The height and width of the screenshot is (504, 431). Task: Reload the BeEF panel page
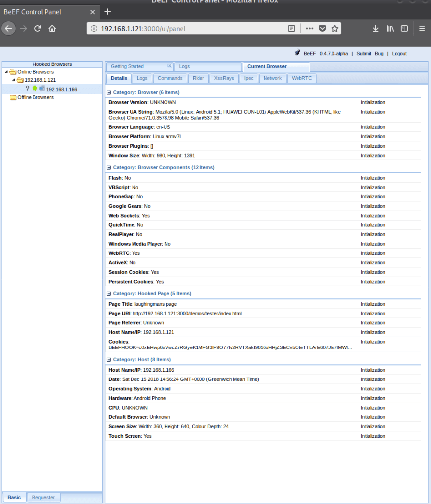click(x=37, y=29)
